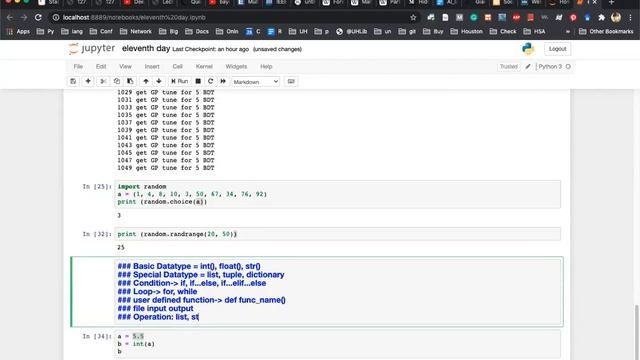Open the Cell menu in Jupyter
Viewport: 640px width, 360px height.
[x=178, y=67]
